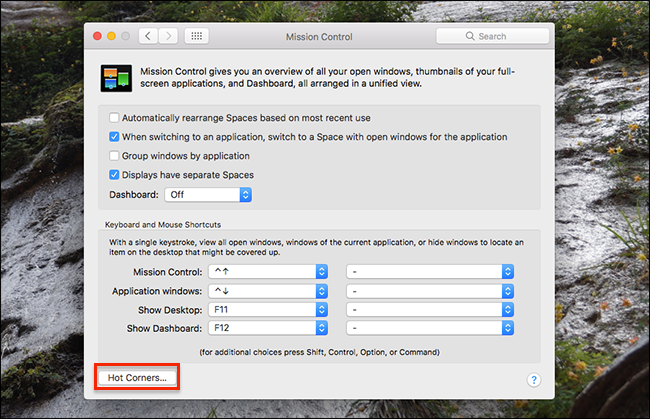The image size is (650, 419).
Task: Focus the Search field
Action: pyautogui.click(x=492, y=36)
